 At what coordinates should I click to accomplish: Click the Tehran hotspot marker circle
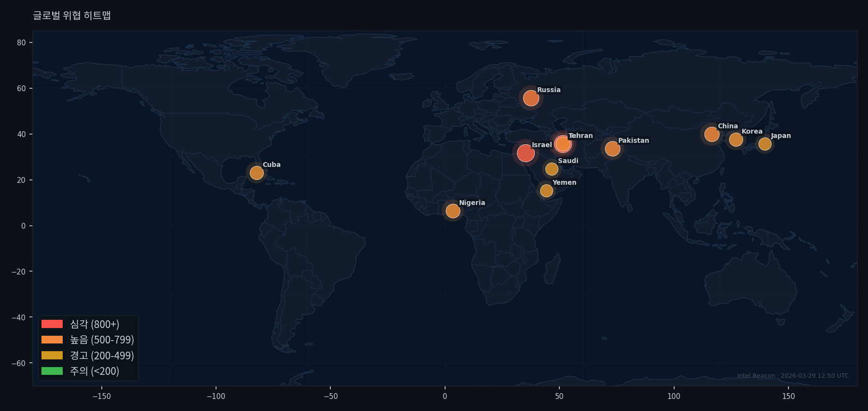(563, 144)
